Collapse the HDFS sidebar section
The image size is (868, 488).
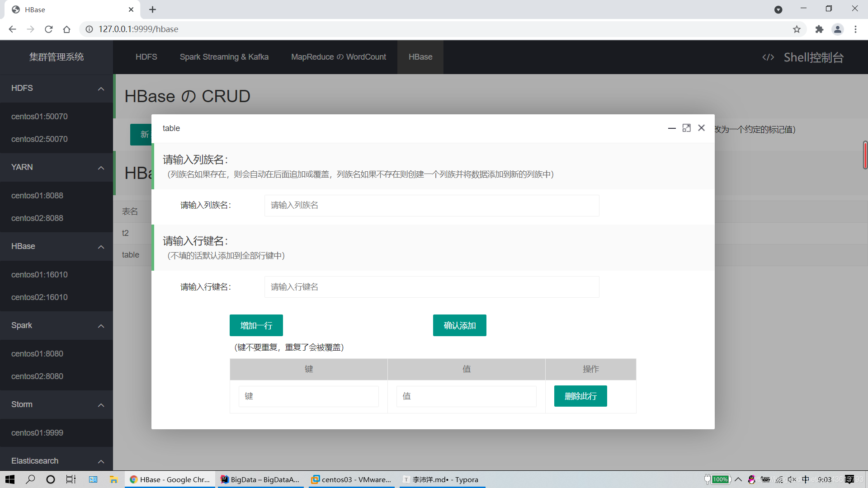[x=101, y=89]
